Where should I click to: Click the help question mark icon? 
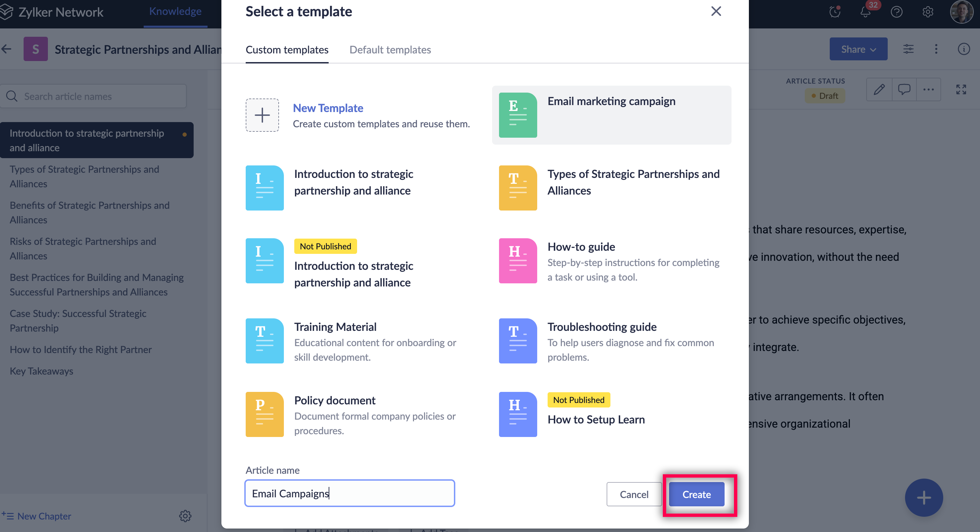[896, 12]
